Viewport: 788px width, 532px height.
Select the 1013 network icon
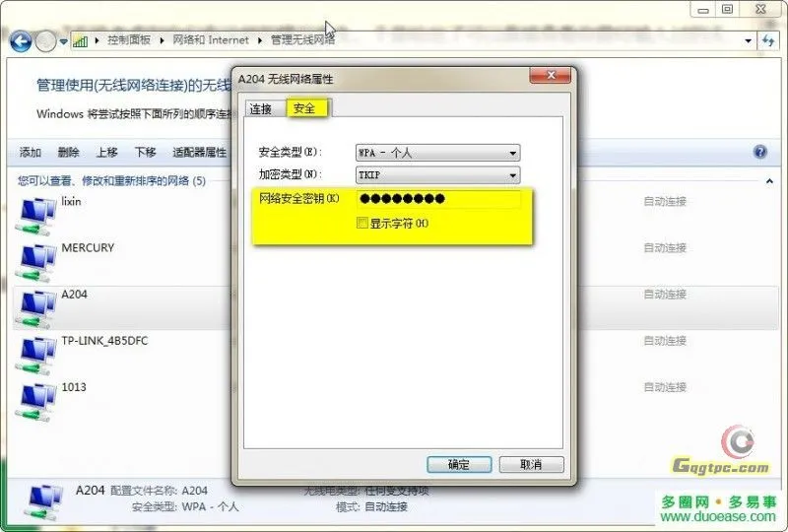[x=35, y=402]
